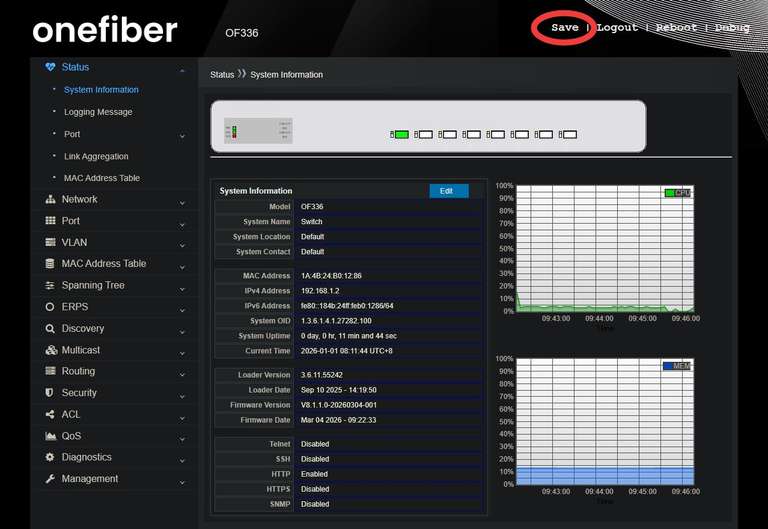Click the Status heart icon
This screenshot has width=768, height=529.
(x=50, y=67)
